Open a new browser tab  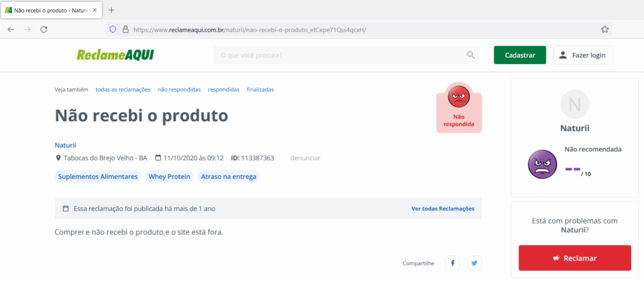111,10
